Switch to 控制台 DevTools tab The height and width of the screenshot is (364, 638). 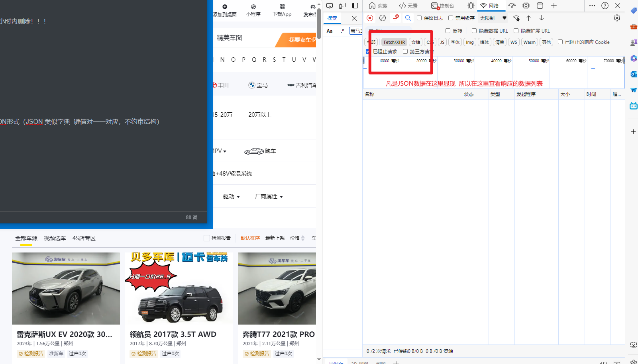pos(443,6)
